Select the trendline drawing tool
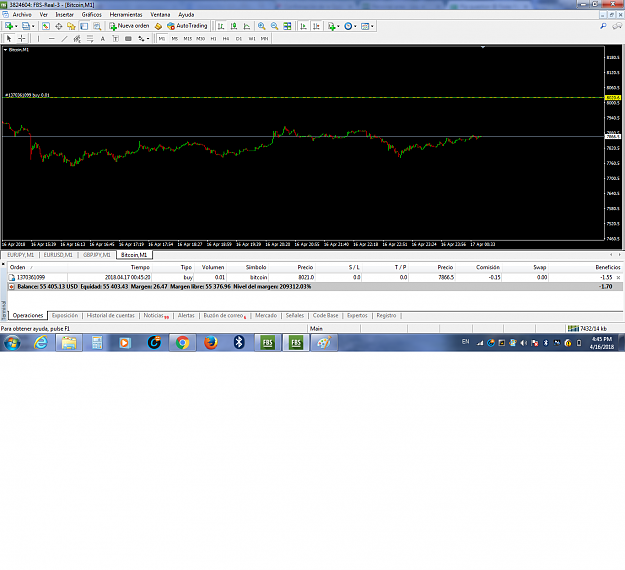 [64, 39]
